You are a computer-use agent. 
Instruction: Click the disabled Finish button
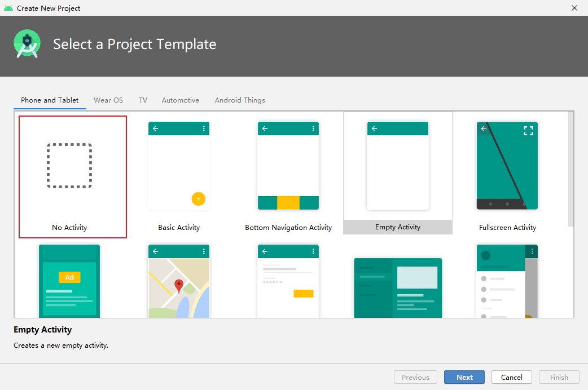[x=559, y=377]
